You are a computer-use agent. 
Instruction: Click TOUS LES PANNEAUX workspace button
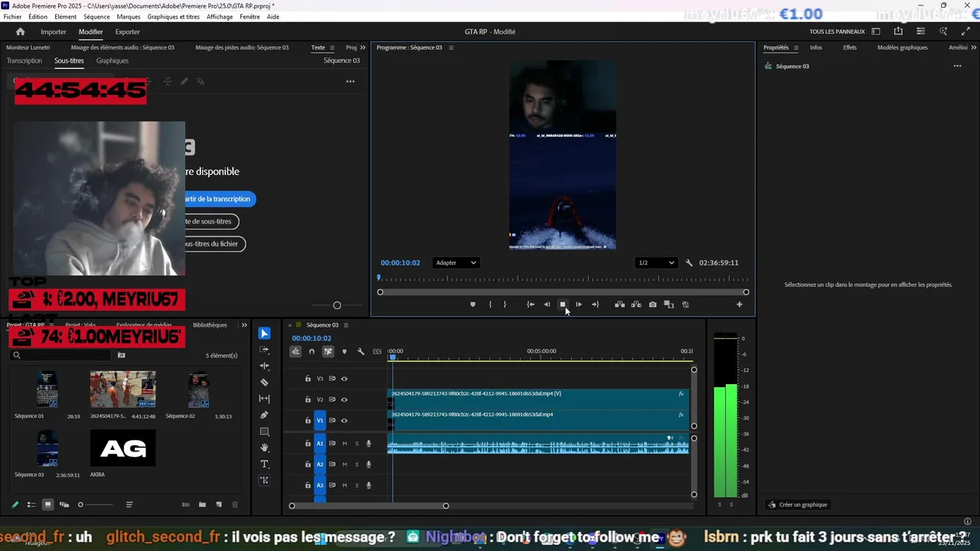(837, 32)
